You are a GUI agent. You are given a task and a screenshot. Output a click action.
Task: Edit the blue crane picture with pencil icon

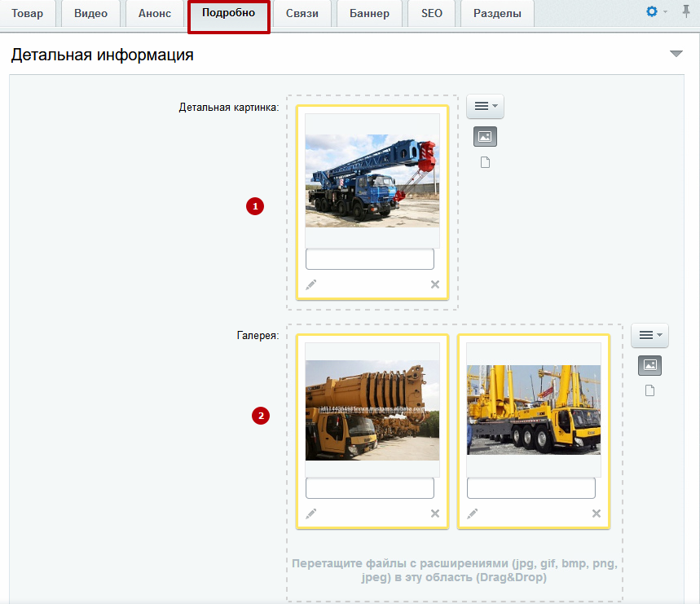click(310, 284)
